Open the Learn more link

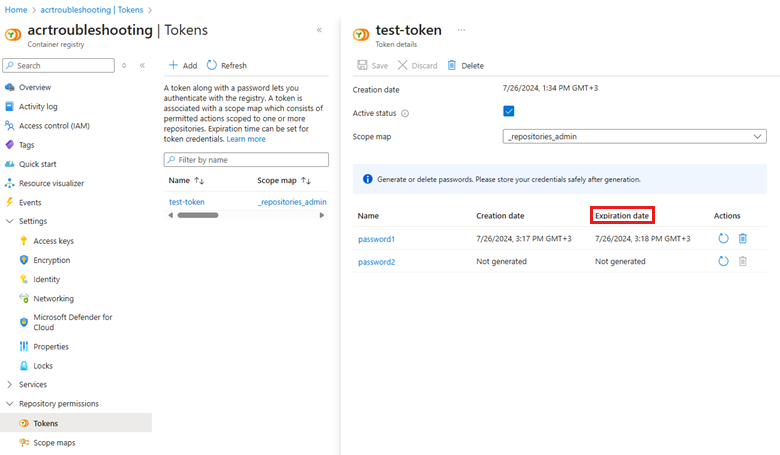245,139
